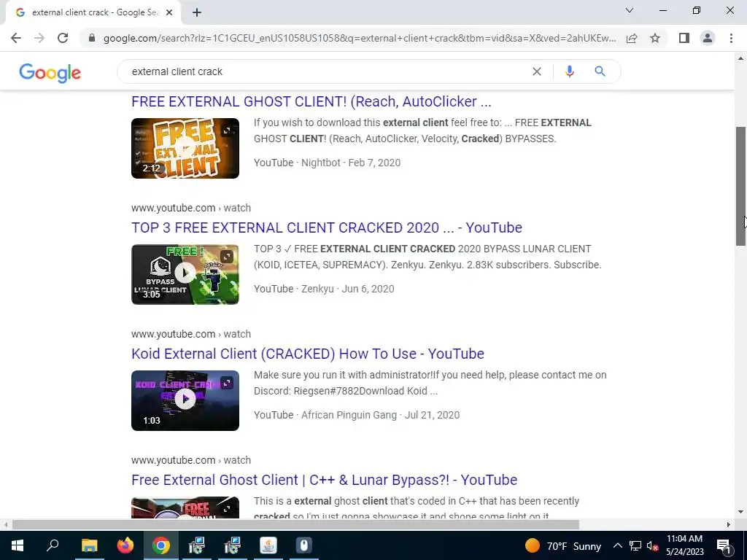747x560 pixels.
Task: Switch to Chrome in the taskbar
Action: [x=161, y=545]
